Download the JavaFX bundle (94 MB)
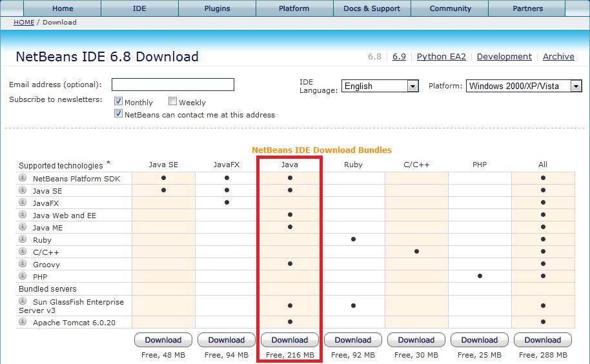This screenshot has width=590, height=364. click(x=227, y=340)
